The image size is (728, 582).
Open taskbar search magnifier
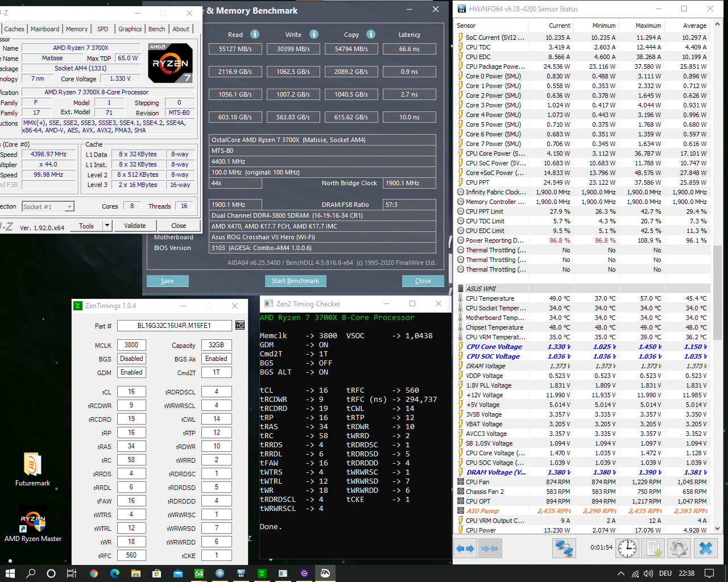pos(31,573)
